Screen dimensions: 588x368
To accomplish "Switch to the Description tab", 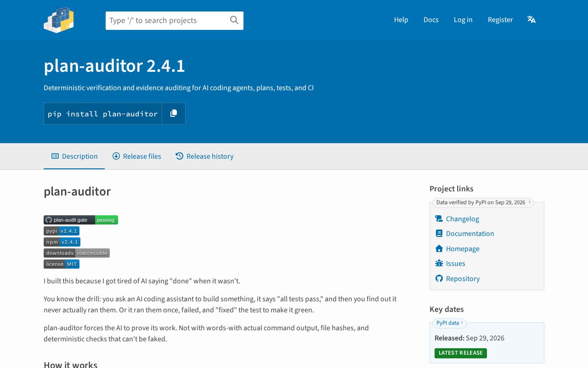I will pos(74,156).
